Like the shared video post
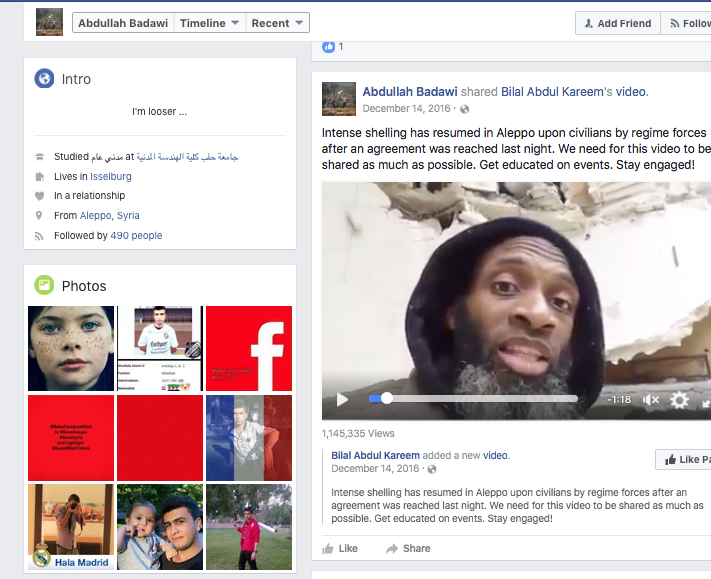The image size is (711, 579). click(340, 548)
